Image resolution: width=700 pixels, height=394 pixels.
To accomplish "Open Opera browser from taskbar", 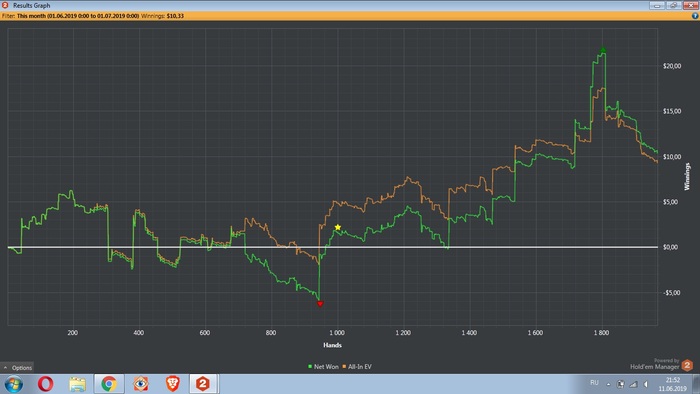I will point(46,384).
